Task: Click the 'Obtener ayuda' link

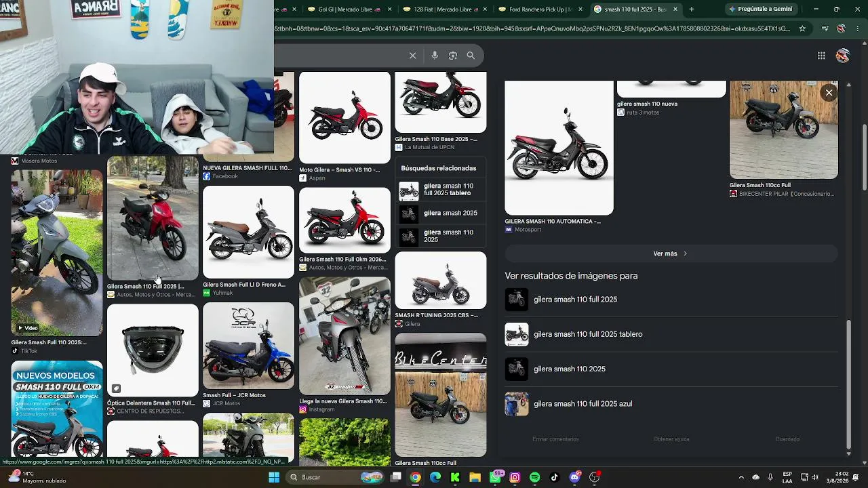Action: (x=671, y=439)
